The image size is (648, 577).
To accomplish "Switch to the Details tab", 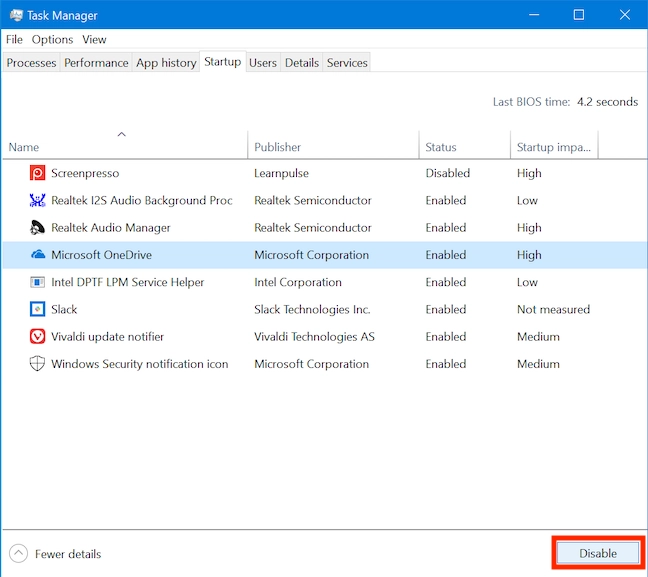I will pos(302,62).
